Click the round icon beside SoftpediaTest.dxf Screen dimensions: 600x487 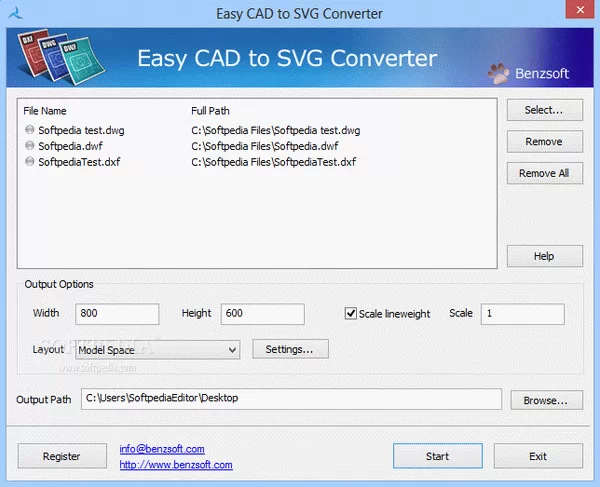click(x=29, y=161)
